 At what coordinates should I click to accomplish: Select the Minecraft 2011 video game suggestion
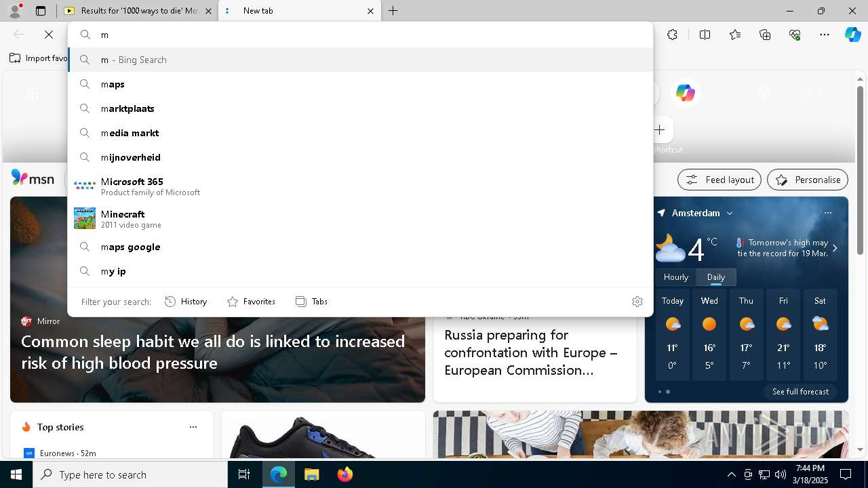coord(361,219)
